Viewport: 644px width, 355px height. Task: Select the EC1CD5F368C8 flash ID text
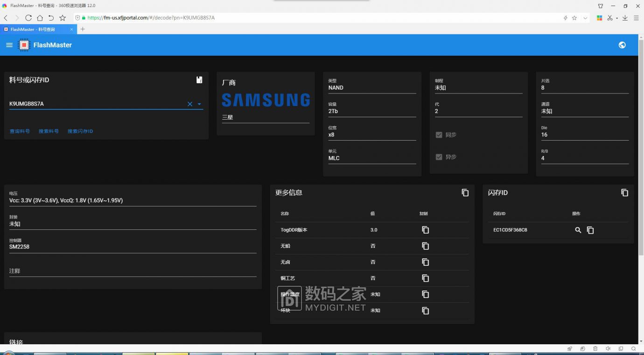click(x=510, y=230)
